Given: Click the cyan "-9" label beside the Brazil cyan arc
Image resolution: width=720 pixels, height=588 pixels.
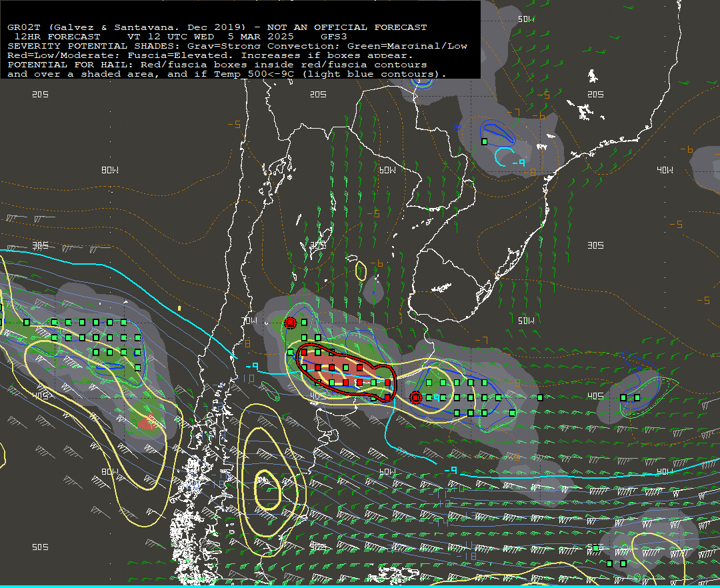Looking at the screenshot, I should tap(519, 163).
